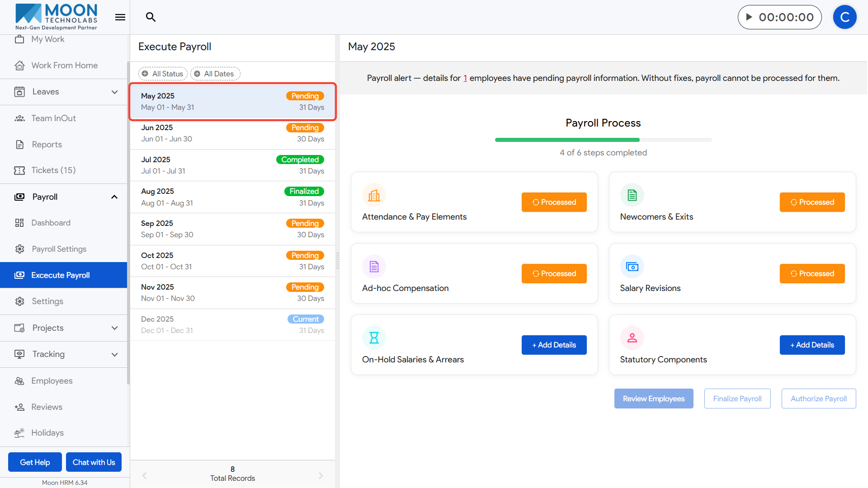The width and height of the screenshot is (868, 488).
Task: Click the Newcomers & Exits document icon
Action: (x=632, y=195)
